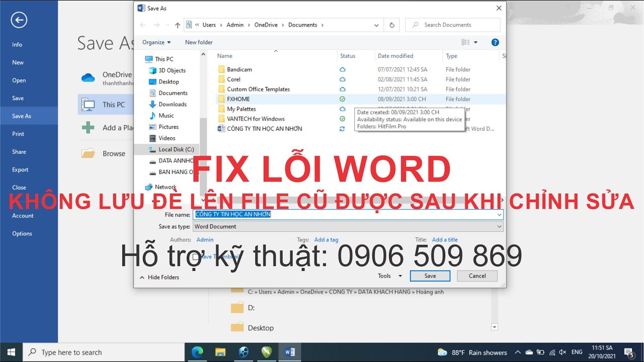
Task: Click the Browse folder icon in Word
Action: pyautogui.click(x=88, y=153)
